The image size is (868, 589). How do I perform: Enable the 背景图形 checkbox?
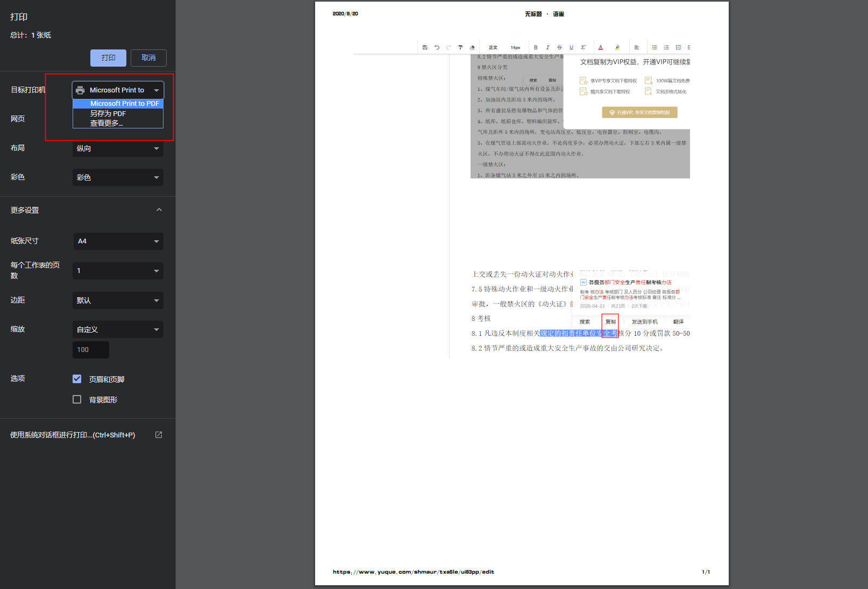(77, 399)
